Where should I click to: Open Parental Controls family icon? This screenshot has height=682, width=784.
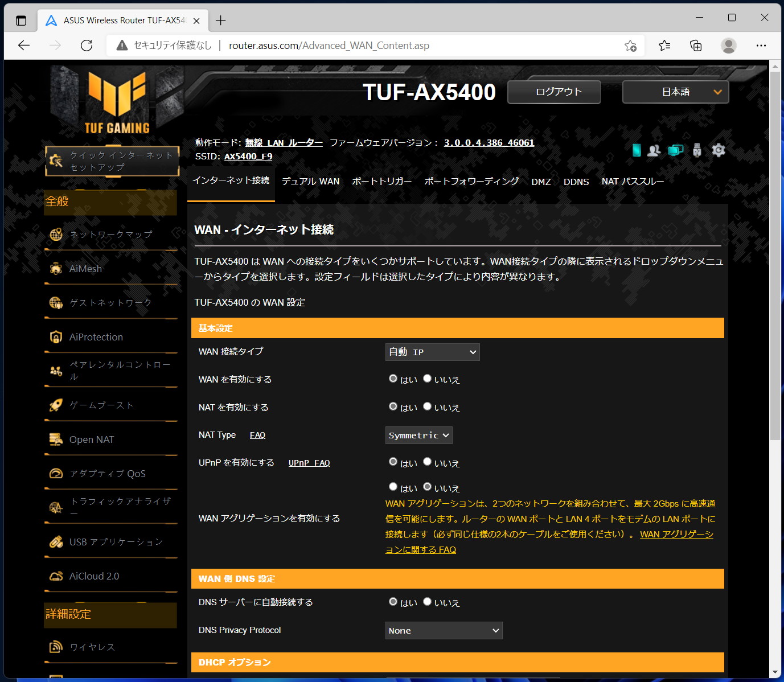point(56,371)
